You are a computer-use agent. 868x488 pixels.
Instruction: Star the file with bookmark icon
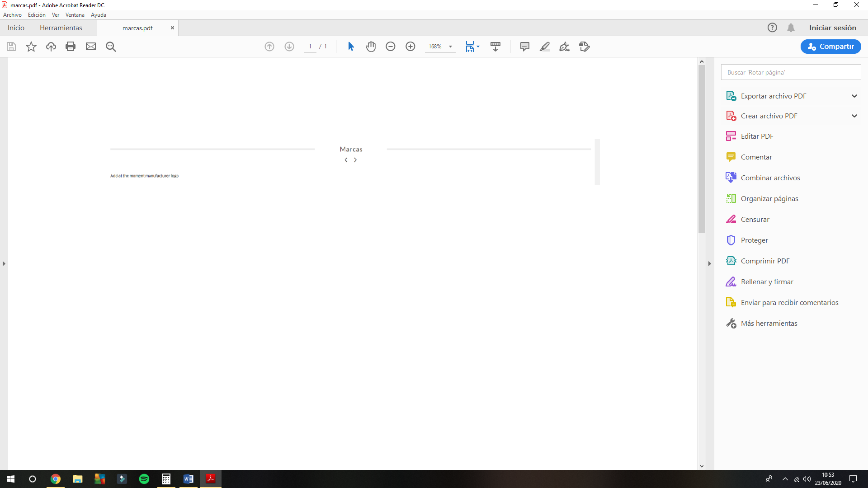point(31,47)
